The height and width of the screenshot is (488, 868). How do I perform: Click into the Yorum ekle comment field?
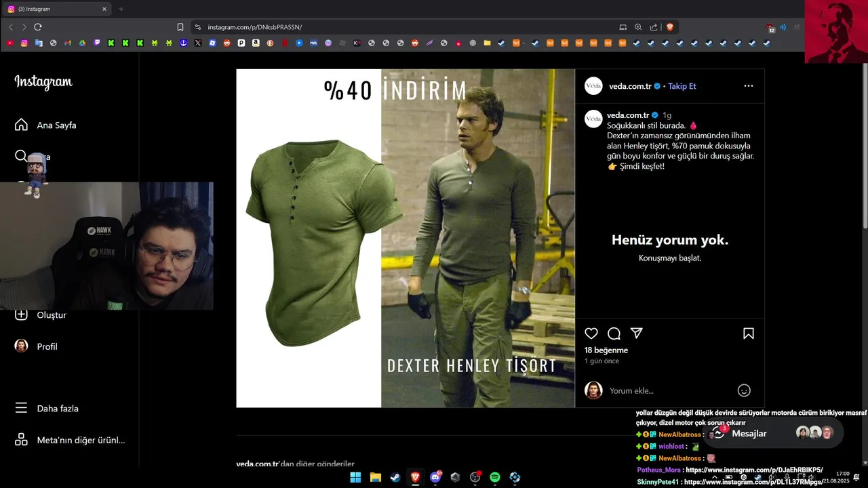669,390
